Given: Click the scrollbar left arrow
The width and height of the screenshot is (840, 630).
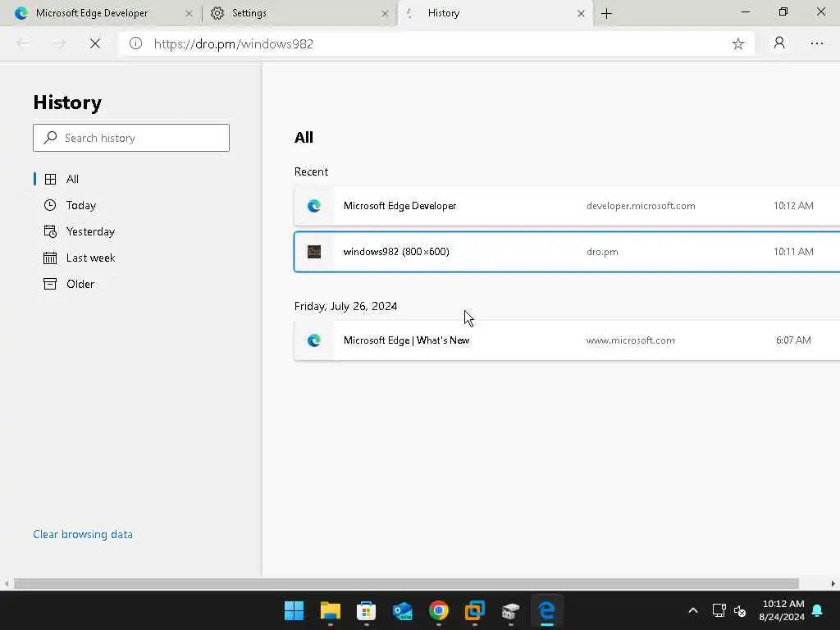Looking at the screenshot, I should tap(6, 583).
